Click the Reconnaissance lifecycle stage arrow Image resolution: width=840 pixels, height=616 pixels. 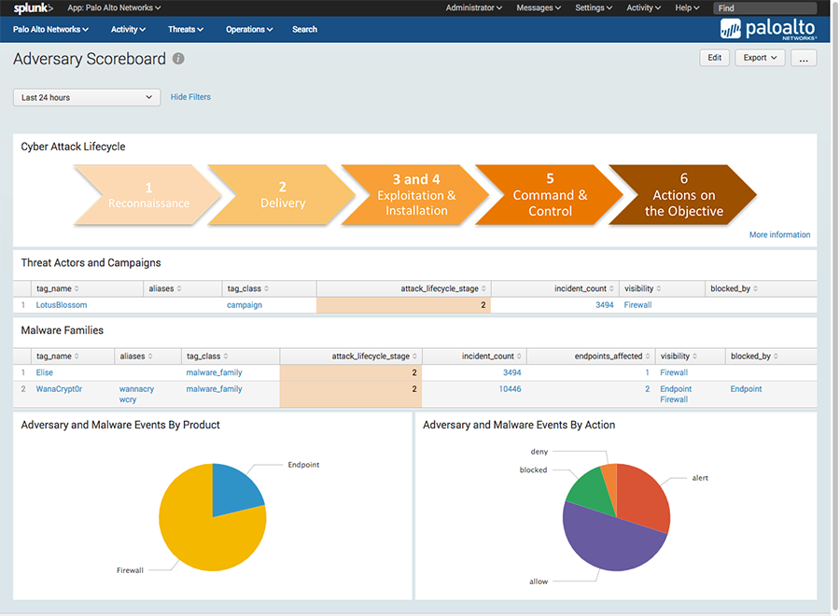click(x=147, y=195)
